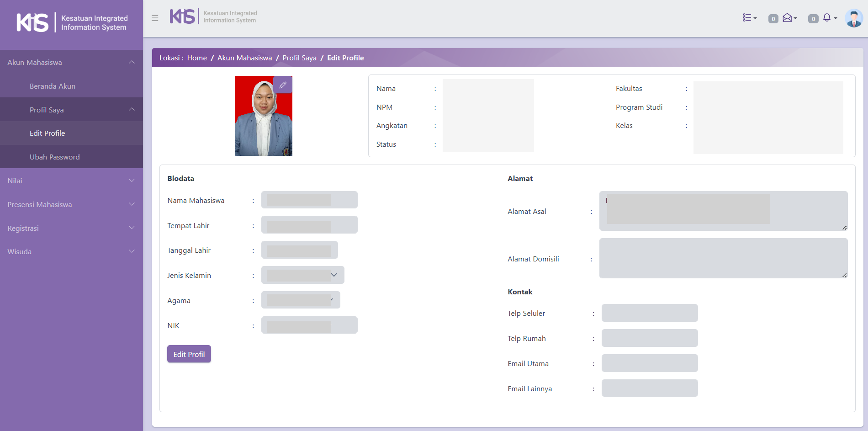This screenshot has width=868, height=431.
Task: Open the Agama dropdown
Action: (300, 300)
